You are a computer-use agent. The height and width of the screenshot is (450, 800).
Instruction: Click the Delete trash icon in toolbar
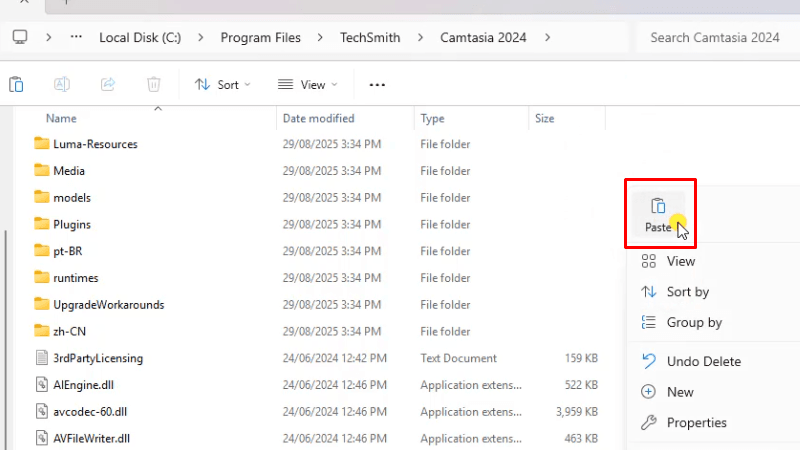[153, 85]
